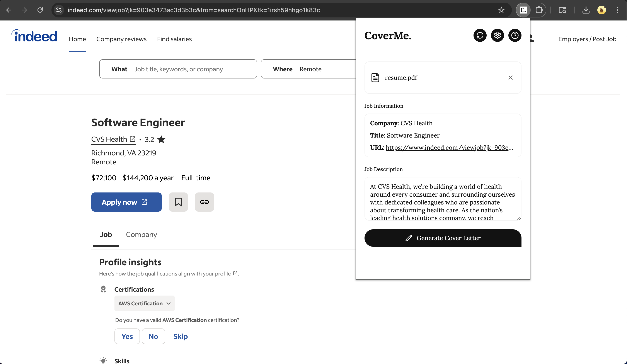This screenshot has width=627, height=364.
Task: Expand the AWS Certification dropdown
Action: click(x=144, y=303)
